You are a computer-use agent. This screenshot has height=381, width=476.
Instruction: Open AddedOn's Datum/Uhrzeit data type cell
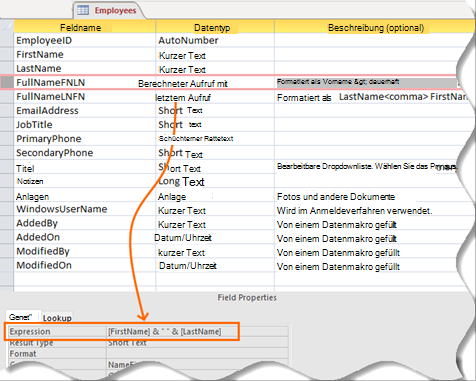tap(215, 238)
